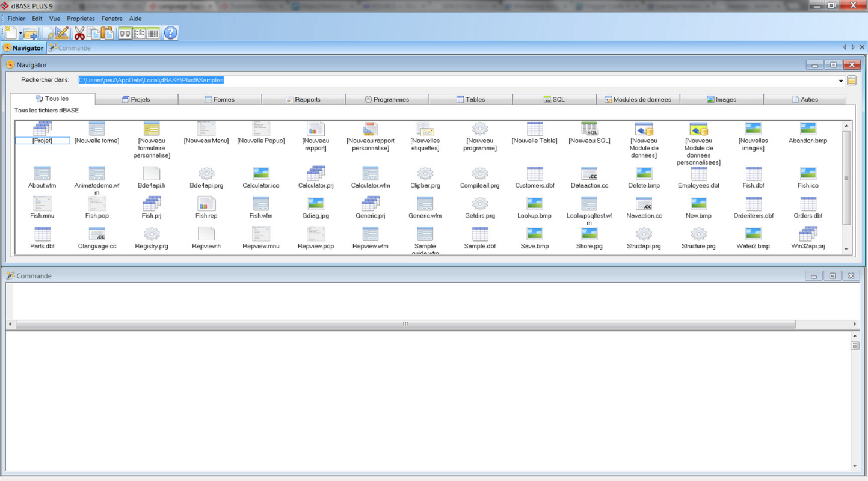Viewport: 868px width, 481px height.
Task: Click the New file toolbar icon
Action: 11,33
